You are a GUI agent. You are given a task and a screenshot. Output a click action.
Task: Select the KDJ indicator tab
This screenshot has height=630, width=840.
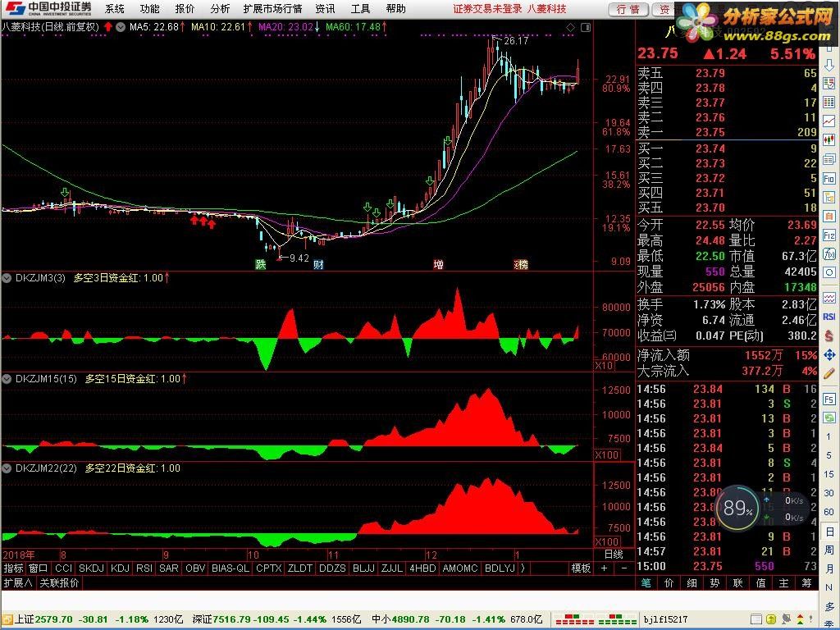120,568
